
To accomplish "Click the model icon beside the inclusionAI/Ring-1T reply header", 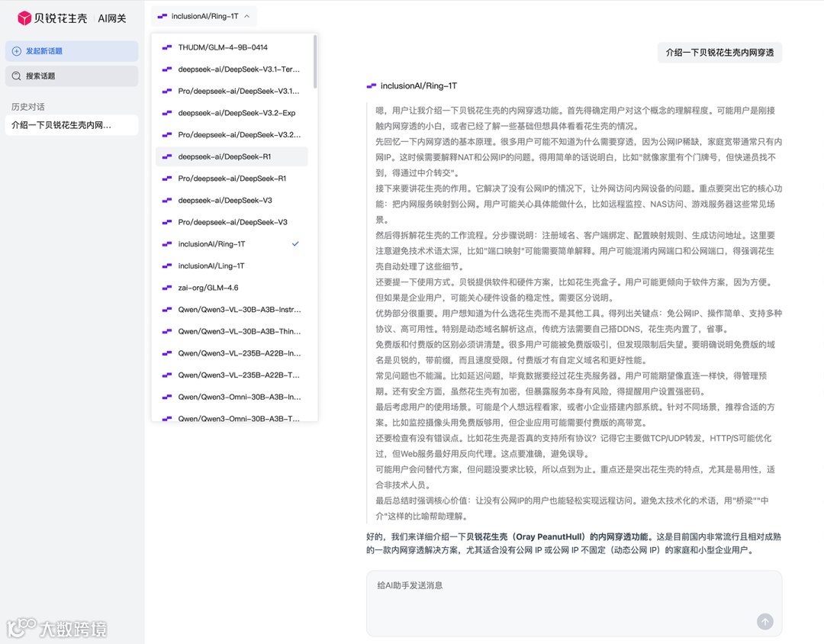I will [x=372, y=85].
